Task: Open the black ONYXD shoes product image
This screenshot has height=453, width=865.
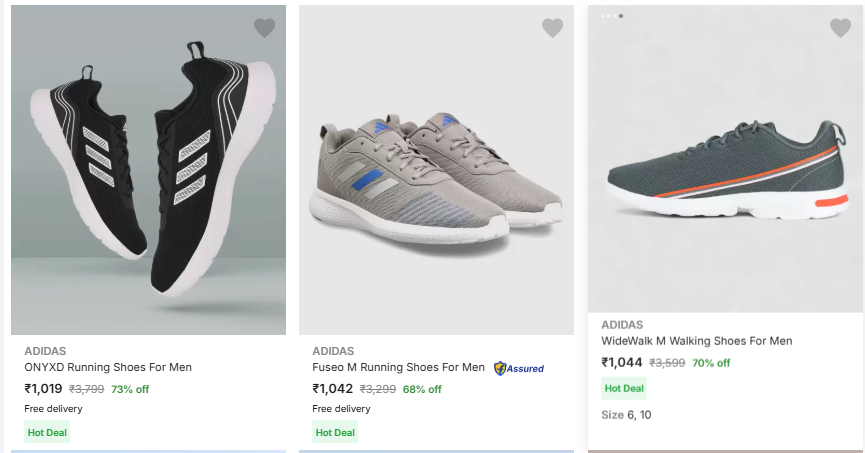Action: (148, 170)
